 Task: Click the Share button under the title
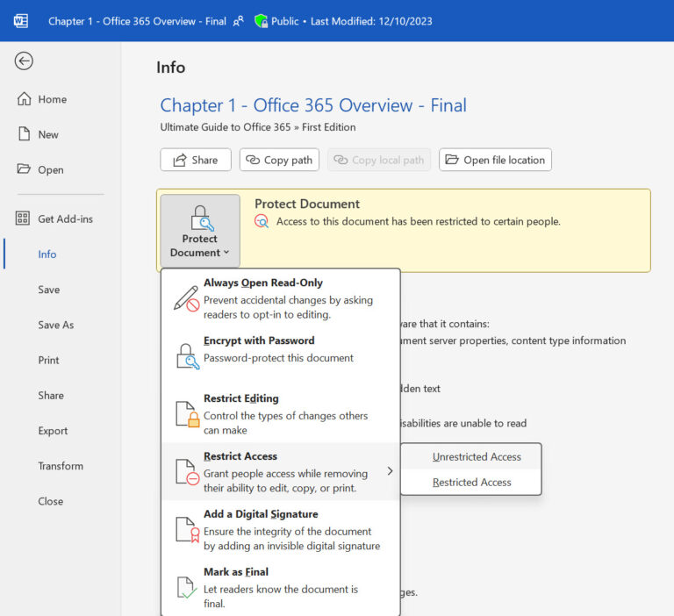point(196,160)
